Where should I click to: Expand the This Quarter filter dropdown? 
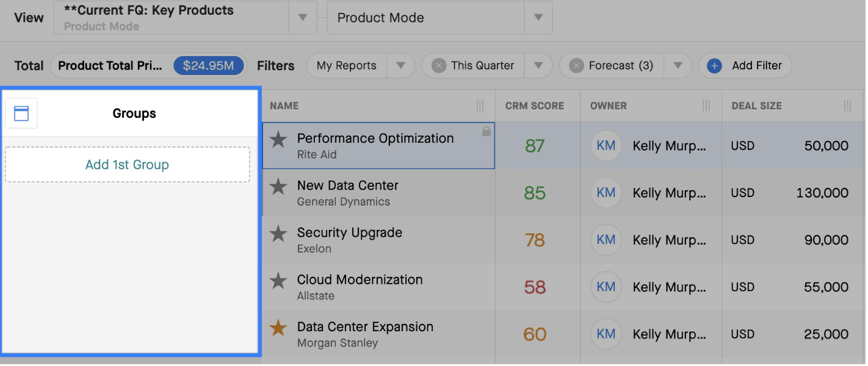tap(538, 65)
